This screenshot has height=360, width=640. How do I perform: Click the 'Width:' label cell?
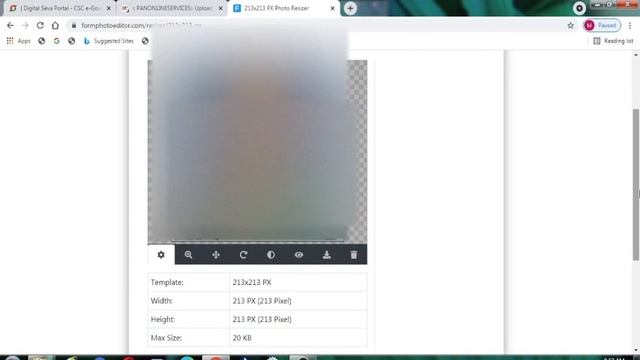[189, 301]
